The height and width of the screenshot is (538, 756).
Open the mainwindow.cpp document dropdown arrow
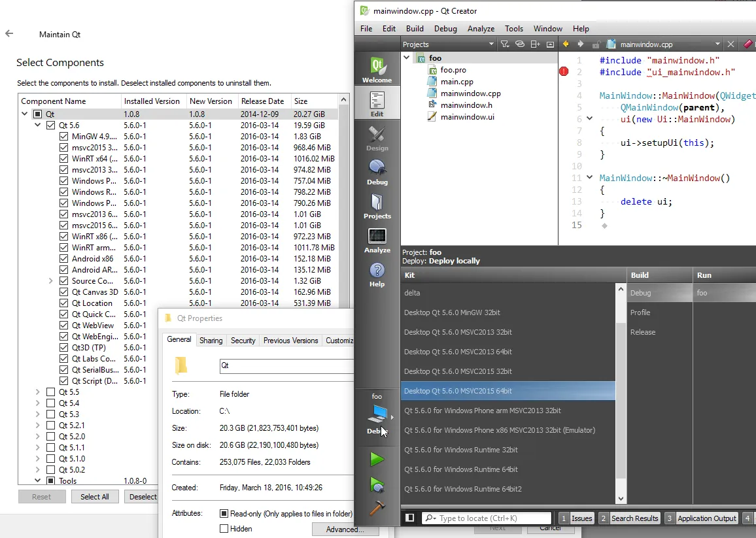point(717,44)
